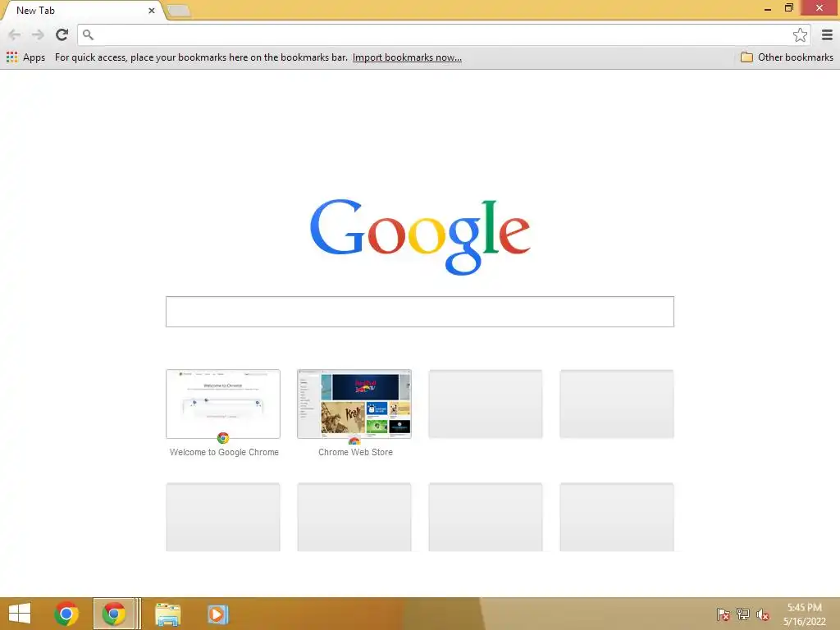This screenshot has height=630, width=840.
Task: Focus the address bar omnibox
Action: [x=444, y=34]
